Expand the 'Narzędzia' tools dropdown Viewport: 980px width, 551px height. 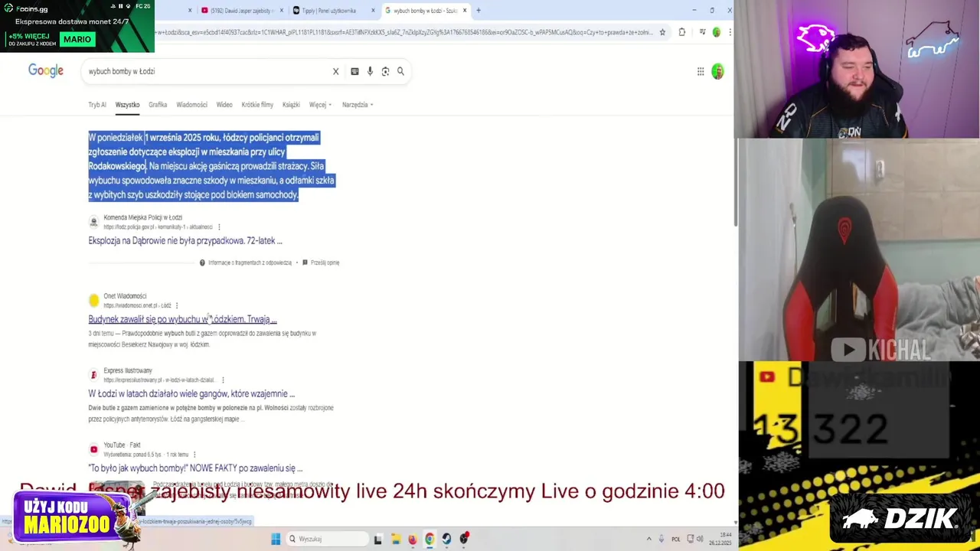(358, 105)
